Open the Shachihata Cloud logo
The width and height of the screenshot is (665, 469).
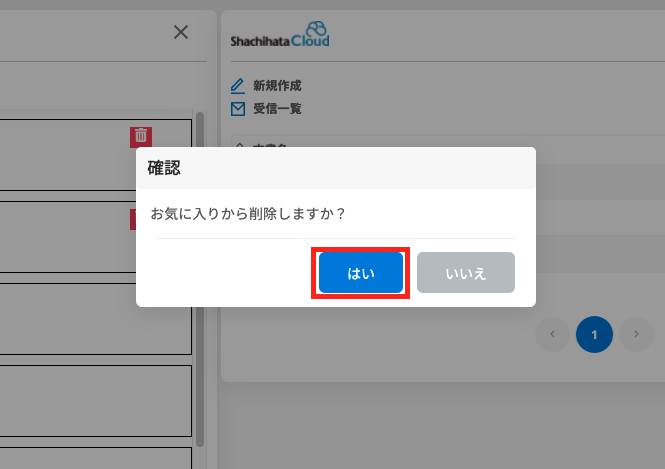(x=280, y=34)
